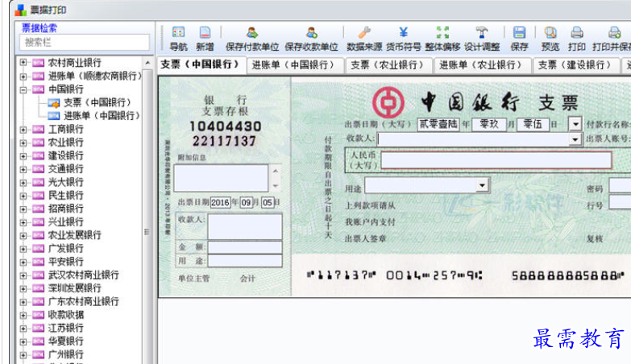This screenshot has width=631, height=364.
Task: Collapse the 中国银行 tree node
Action: pos(23,89)
